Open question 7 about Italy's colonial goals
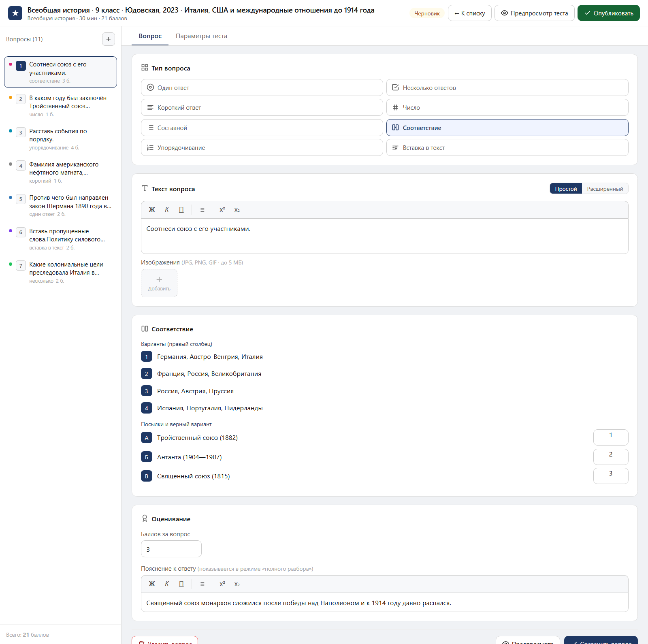 tap(60, 272)
